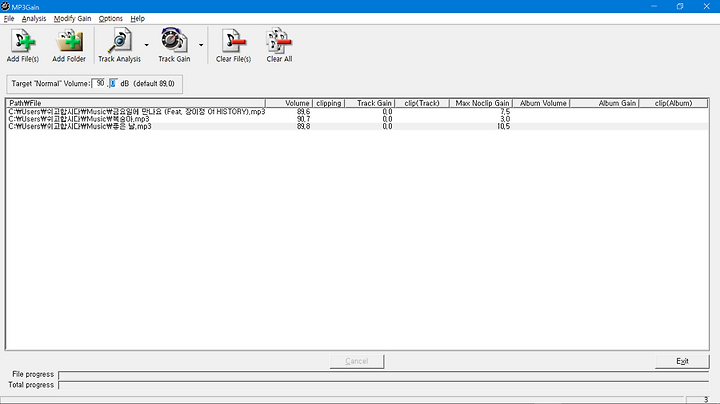Open the File menu
The width and height of the screenshot is (720, 404).
point(9,19)
